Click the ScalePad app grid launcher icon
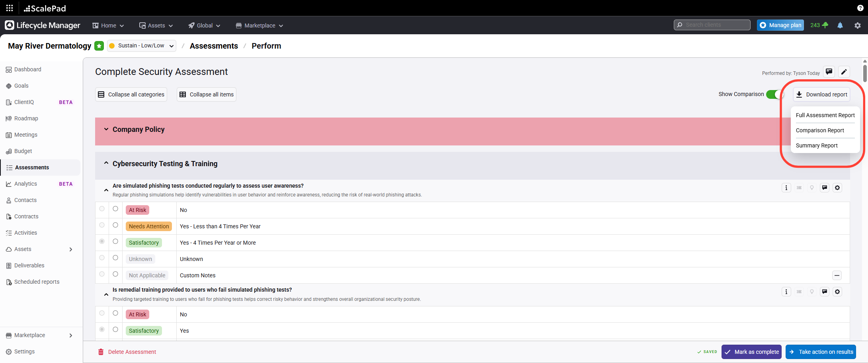 (x=10, y=8)
